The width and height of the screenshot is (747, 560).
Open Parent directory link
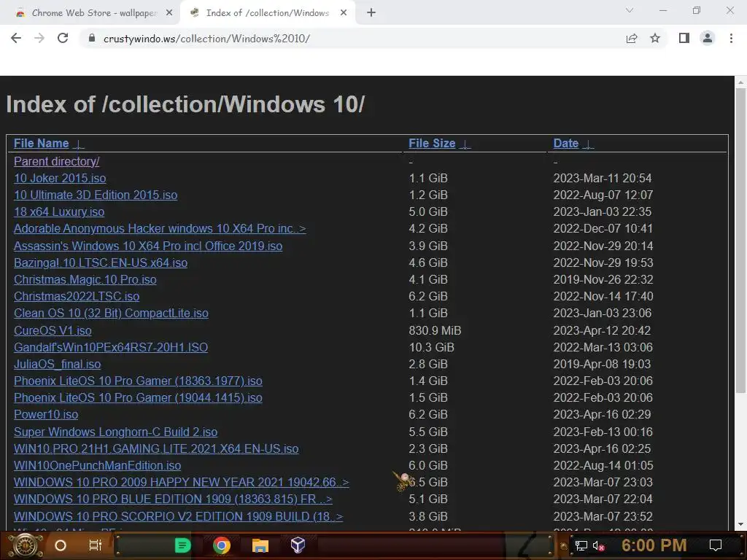coord(57,161)
